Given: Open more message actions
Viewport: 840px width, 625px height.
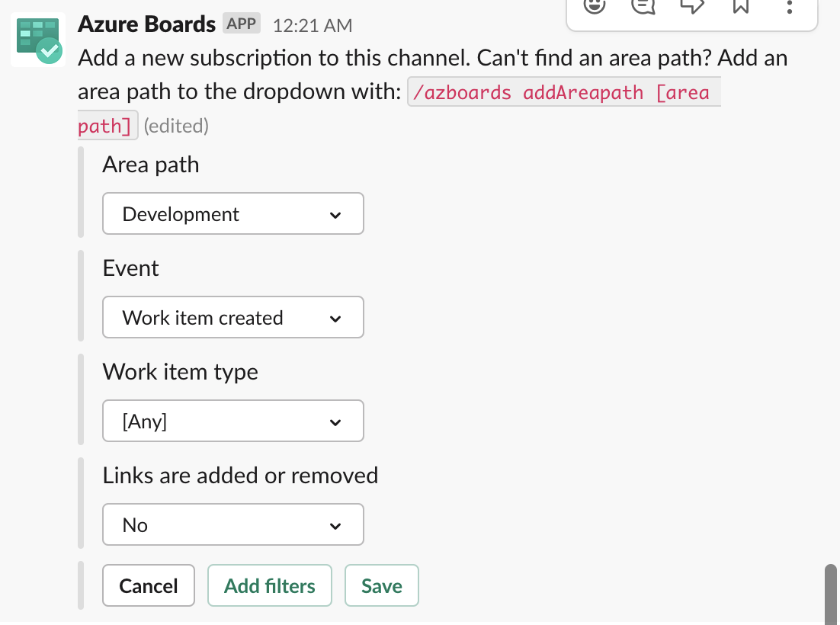Looking at the screenshot, I should (788, 7).
